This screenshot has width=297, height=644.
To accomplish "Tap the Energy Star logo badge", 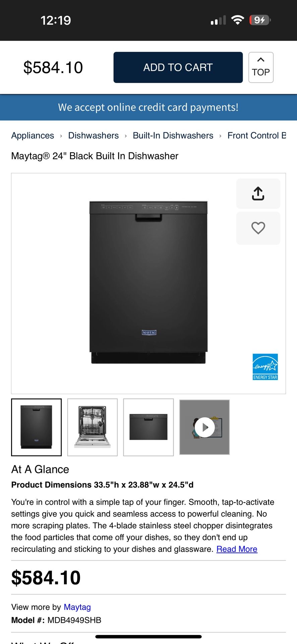I will pos(265,367).
